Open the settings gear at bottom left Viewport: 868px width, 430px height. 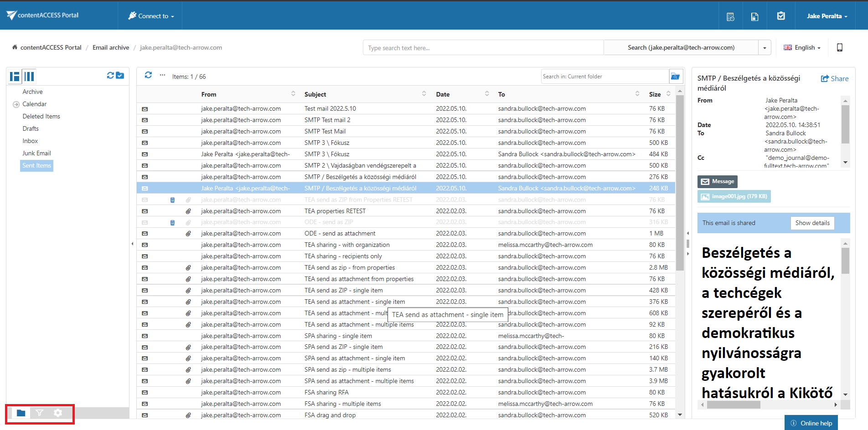tap(58, 413)
